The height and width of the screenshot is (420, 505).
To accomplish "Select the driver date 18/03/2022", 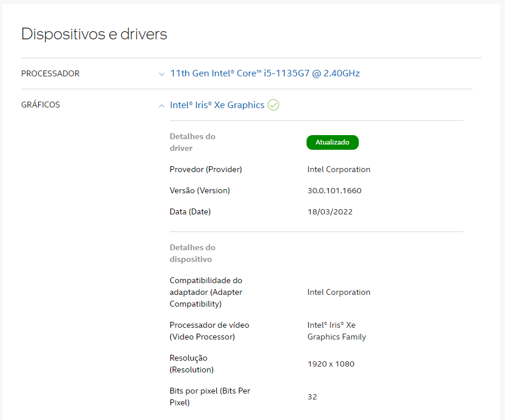I will point(330,212).
